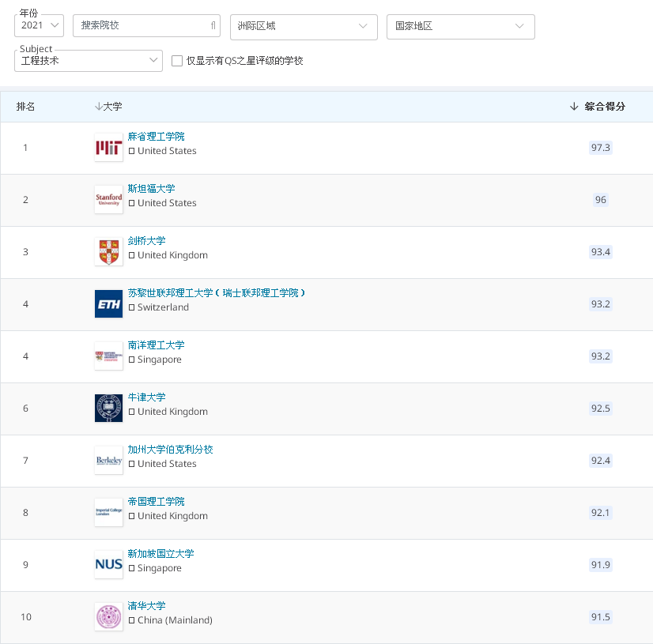Click Switzerland country label under ETH

point(163,307)
